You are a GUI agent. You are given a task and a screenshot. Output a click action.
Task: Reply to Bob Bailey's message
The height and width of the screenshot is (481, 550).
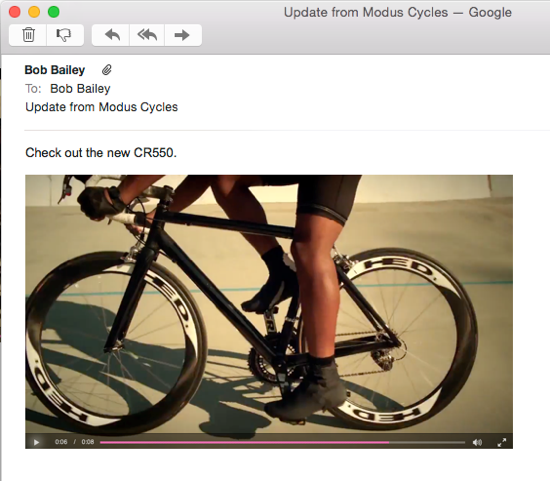pos(112,35)
